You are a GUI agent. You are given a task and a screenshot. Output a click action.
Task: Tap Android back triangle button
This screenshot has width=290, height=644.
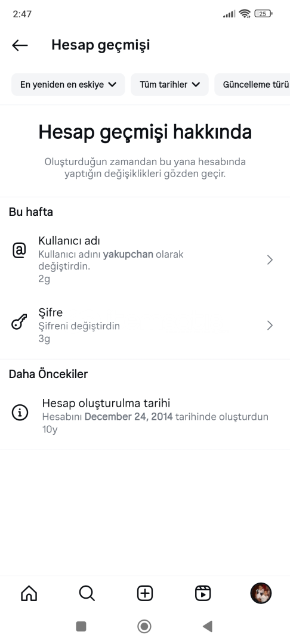coord(208,626)
